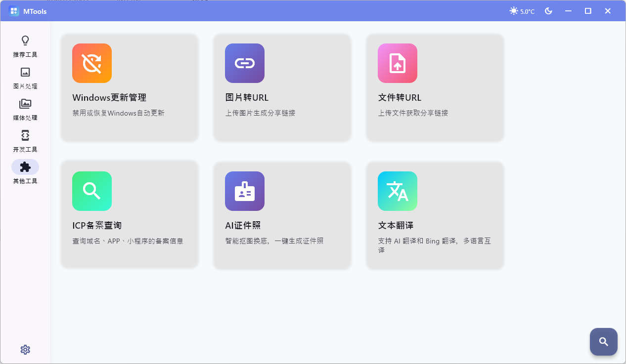This screenshot has height=364, width=626.
Task: Open the floating search button
Action: (603, 342)
